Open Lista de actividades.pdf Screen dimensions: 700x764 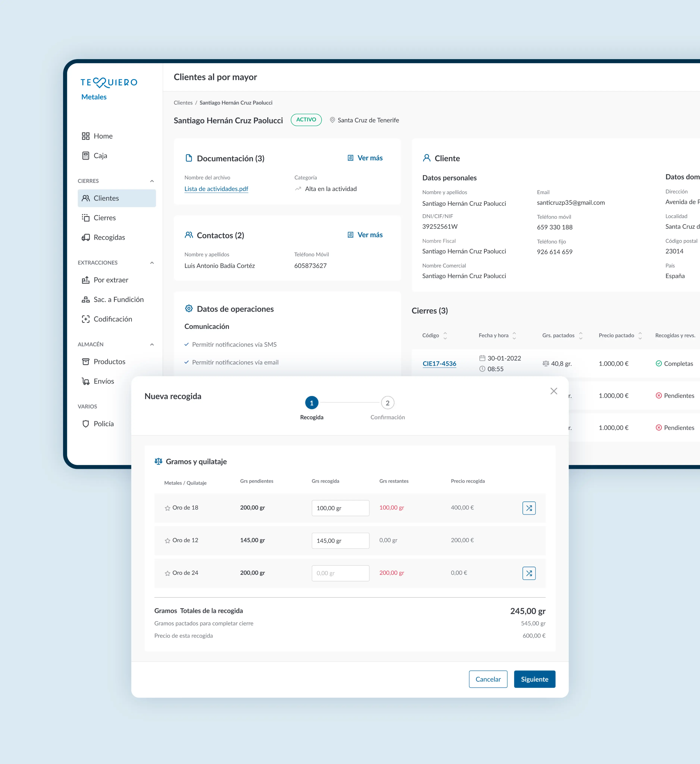pos(216,189)
